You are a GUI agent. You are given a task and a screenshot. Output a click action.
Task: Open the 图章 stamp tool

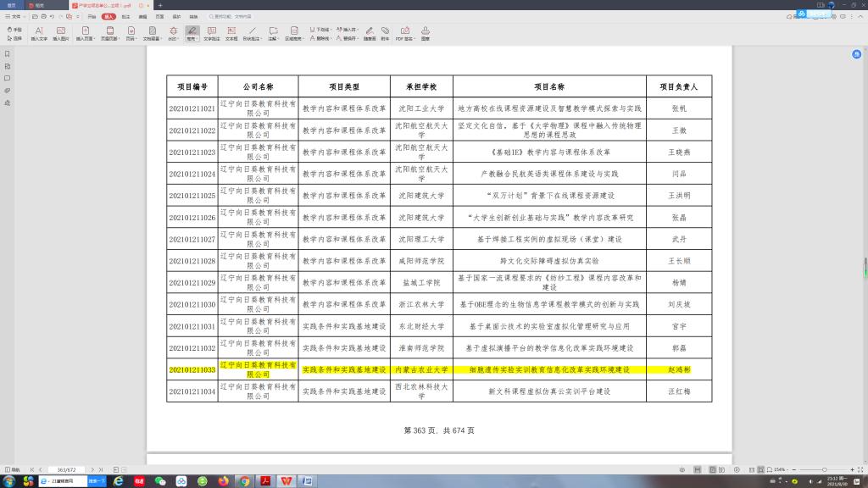coord(426,34)
